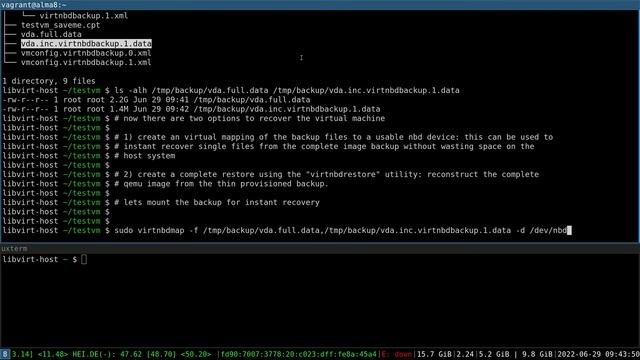This screenshot has width=640, height=360.
Task: Select the testvm_saveme.cpt tree entry
Action: click(60, 25)
